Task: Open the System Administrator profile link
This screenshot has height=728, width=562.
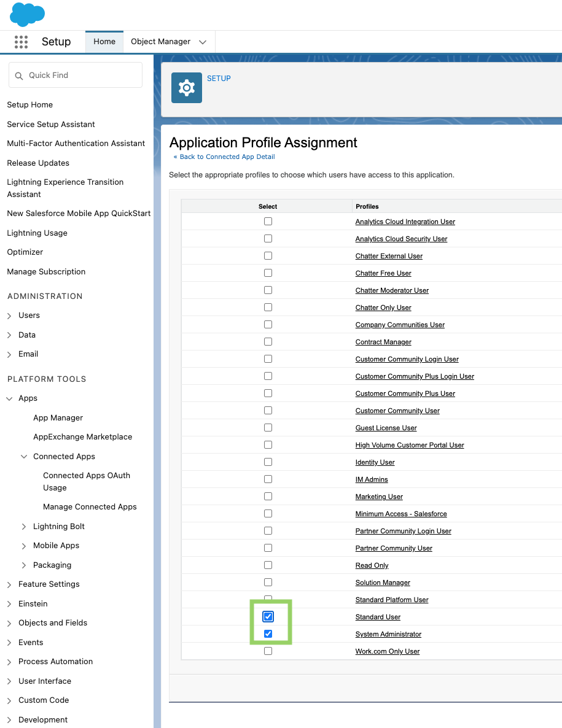Action: click(388, 634)
